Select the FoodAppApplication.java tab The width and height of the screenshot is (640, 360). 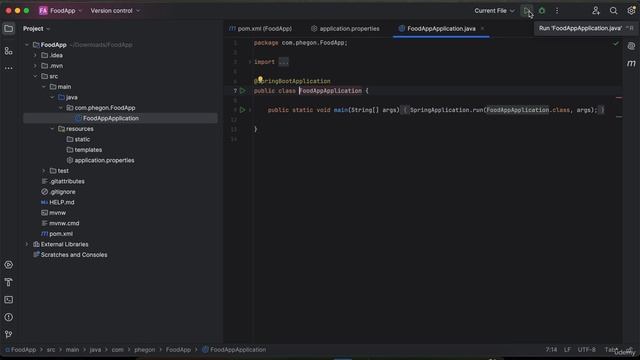[x=441, y=29]
